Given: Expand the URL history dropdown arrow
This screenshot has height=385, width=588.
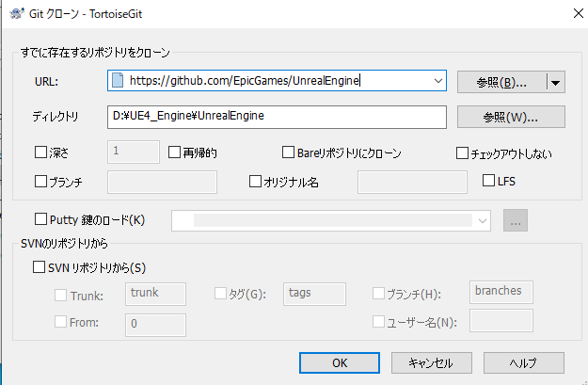Looking at the screenshot, I should click(x=437, y=80).
